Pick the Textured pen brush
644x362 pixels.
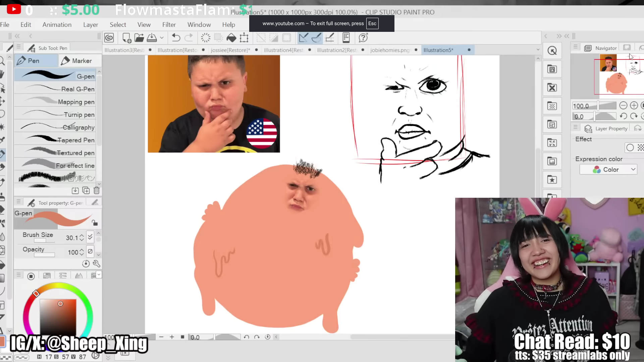[x=56, y=153]
